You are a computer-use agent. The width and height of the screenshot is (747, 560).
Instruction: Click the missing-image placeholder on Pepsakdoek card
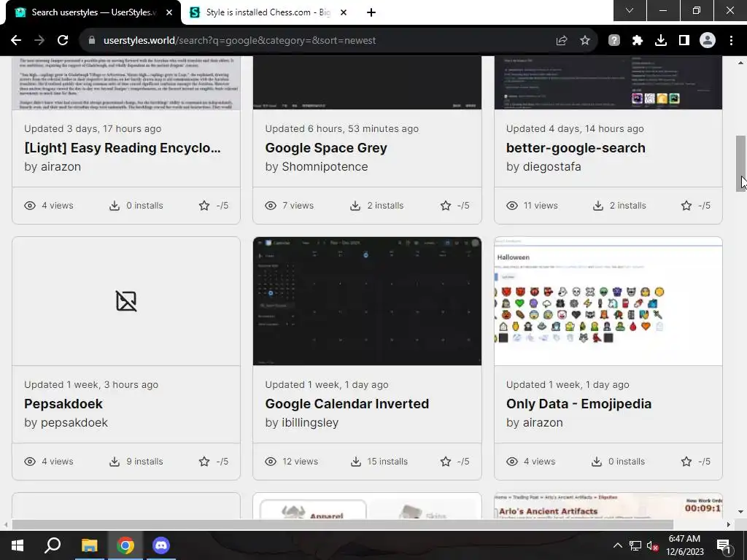[x=126, y=301]
